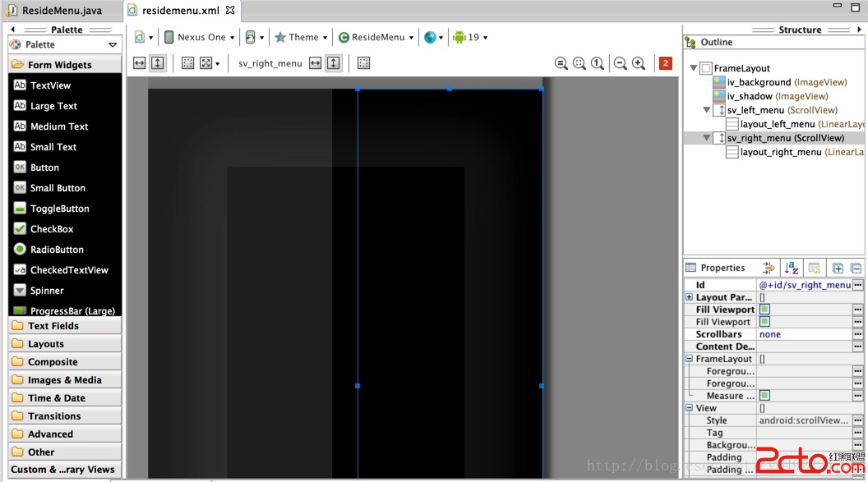Zoom out the layout canvas
The image size is (868, 482).
coord(621,63)
